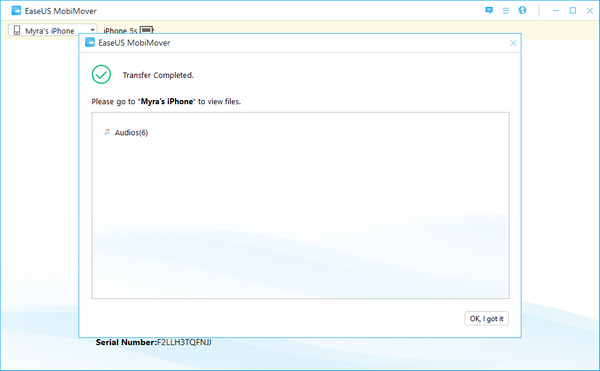Click the green checkmark completion icon

coord(101,74)
